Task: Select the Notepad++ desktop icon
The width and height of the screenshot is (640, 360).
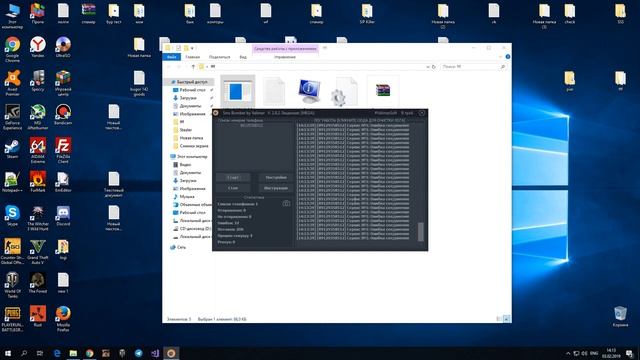Action: click(x=12, y=182)
